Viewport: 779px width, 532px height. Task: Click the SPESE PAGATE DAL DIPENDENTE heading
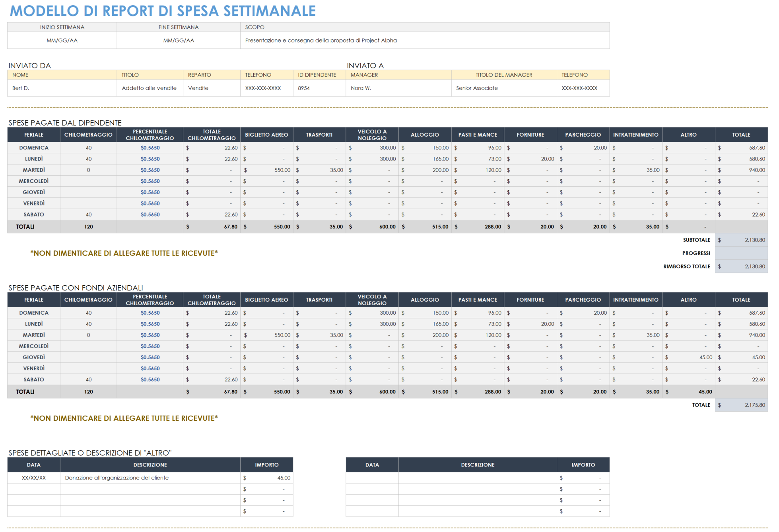point(65,123)
